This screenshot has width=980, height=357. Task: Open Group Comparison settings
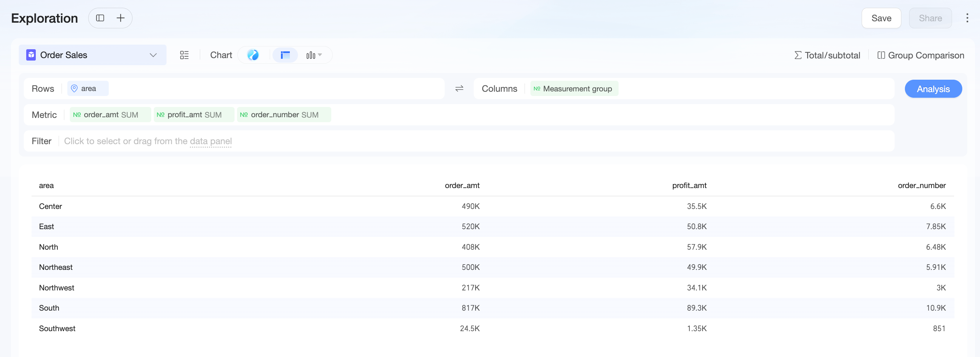(x=920, y=56)
